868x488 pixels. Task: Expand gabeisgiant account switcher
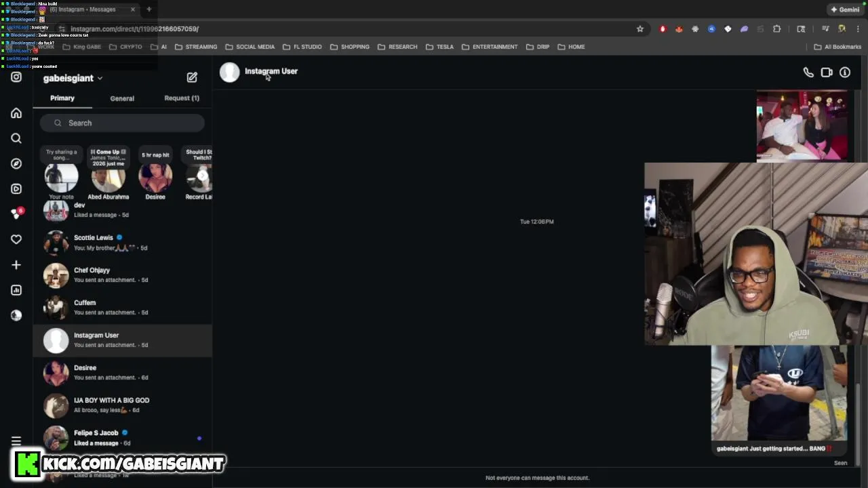coord(73,78)
